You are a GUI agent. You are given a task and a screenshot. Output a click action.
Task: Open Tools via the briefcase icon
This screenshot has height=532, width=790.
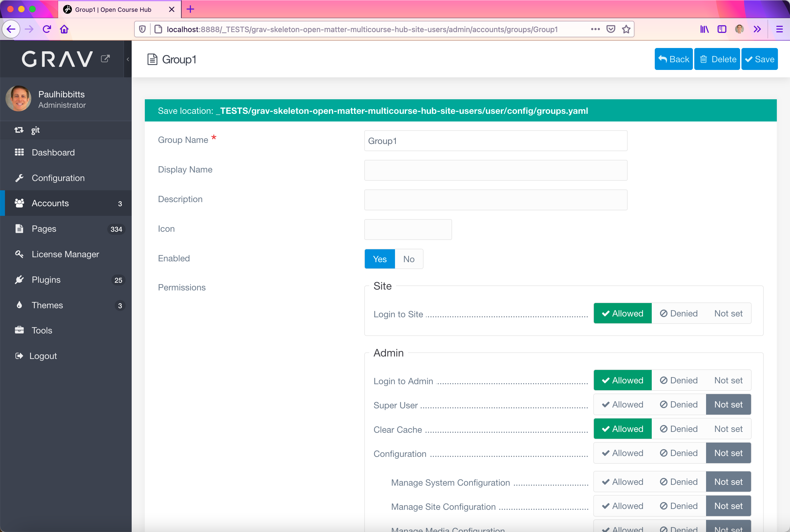pyautogui.click(x=19, y=330)
